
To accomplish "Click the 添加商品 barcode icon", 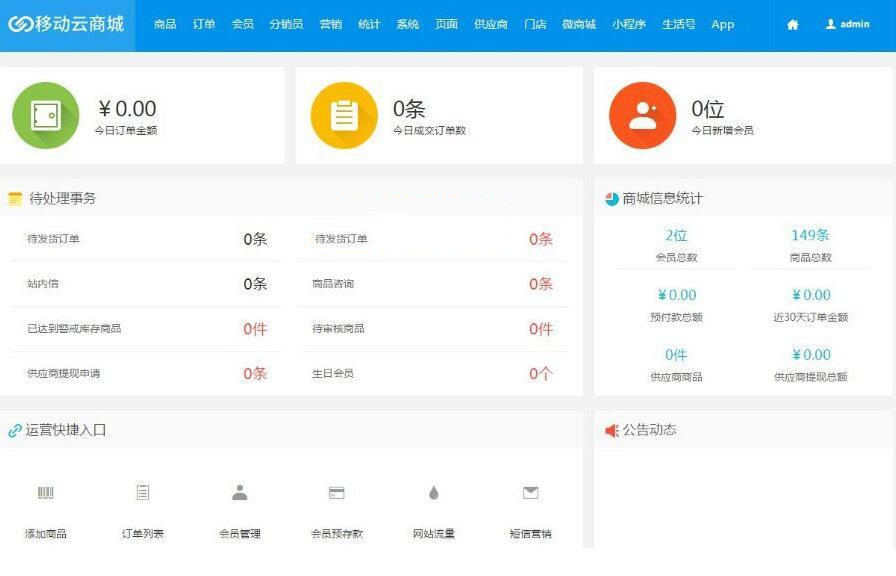I will coord(46,493).
